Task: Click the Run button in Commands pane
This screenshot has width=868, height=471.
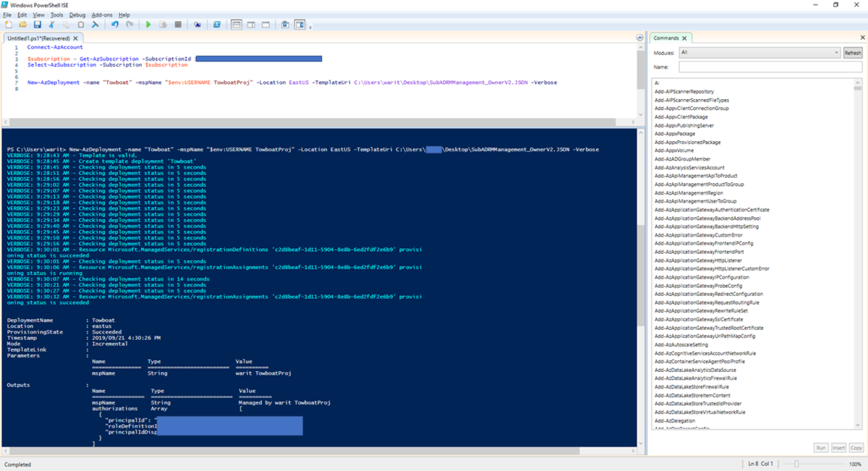Action: (x=820, y=448)
